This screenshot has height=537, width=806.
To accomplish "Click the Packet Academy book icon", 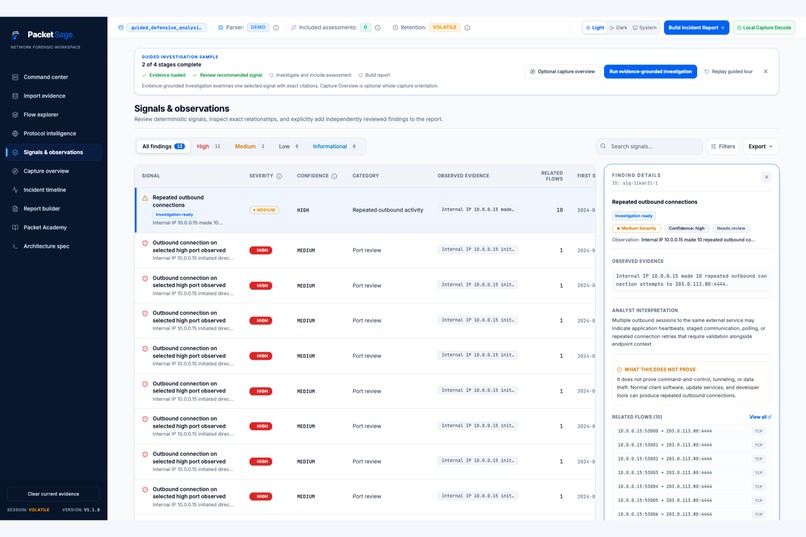I will (15, 228).
